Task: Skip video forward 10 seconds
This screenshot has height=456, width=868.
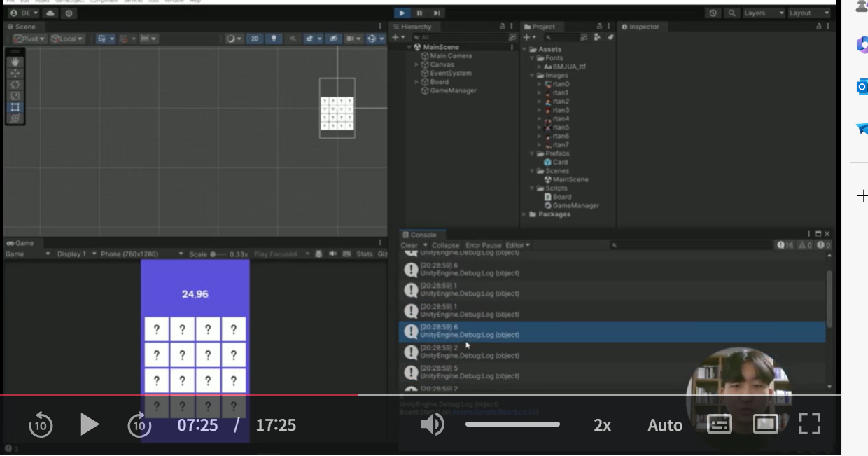Action: click(139, 424)
